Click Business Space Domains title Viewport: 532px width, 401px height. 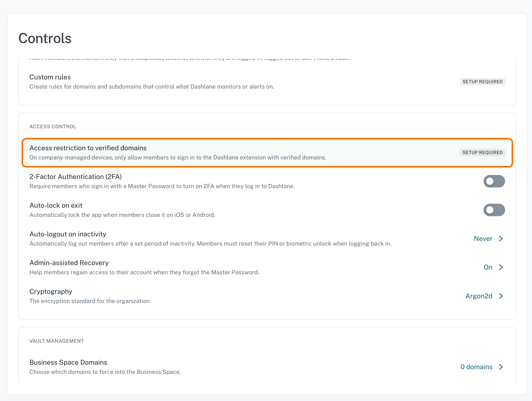click(68, 362)
